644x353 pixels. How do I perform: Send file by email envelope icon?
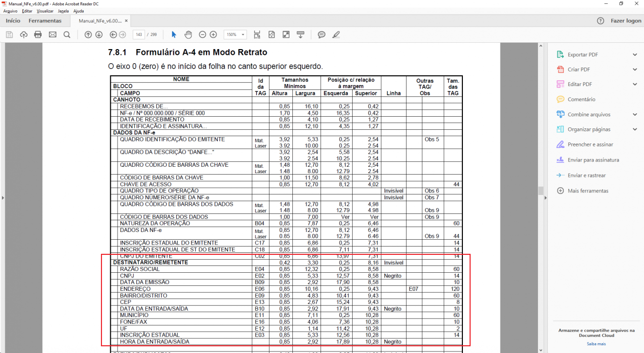tap(52, 35)
